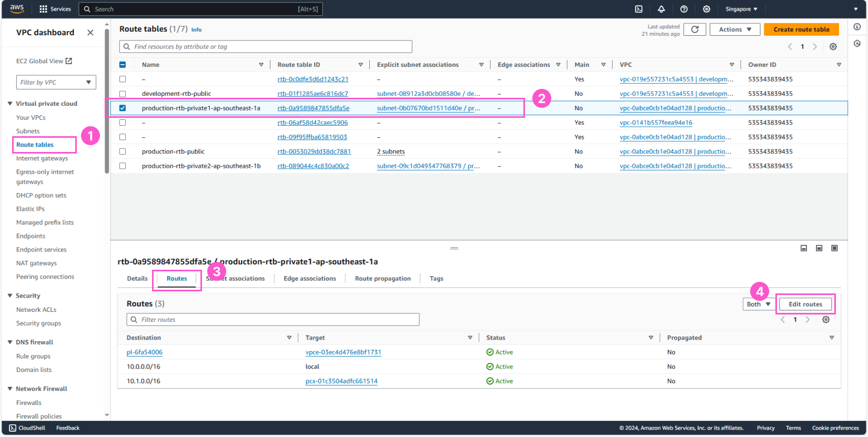This screenshot has width=868, height=437.
Task: Sort by Name column arrow
Action: pos(261,65)
